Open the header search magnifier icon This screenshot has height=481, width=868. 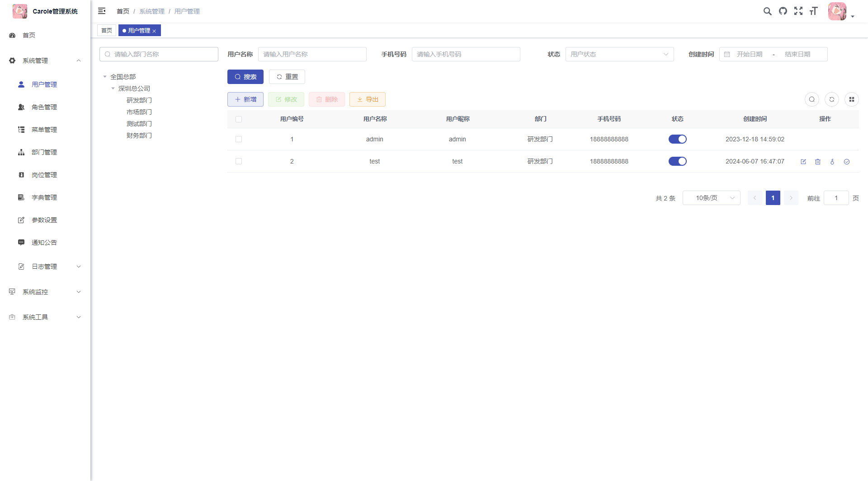coord(767,11)
